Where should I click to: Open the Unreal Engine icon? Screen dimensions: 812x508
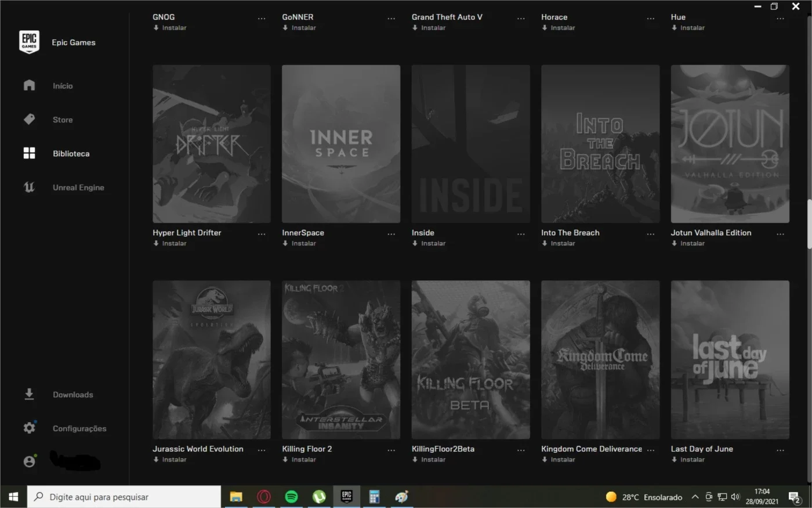[x=29, y=187]
